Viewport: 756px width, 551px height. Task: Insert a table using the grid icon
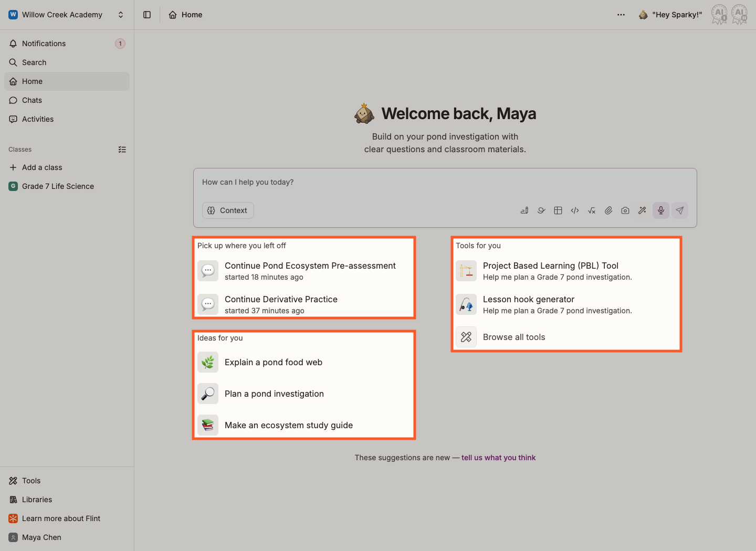point(558,210)
